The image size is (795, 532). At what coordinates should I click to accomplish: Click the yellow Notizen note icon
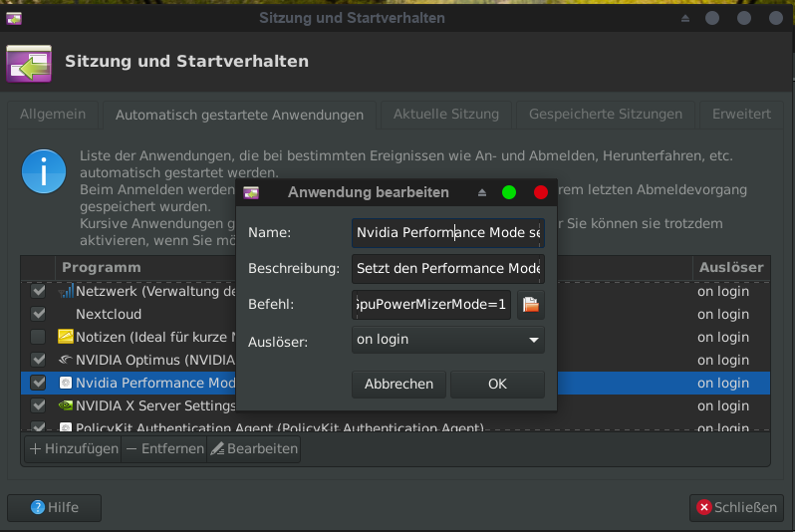pyautogui.click(x=67, y=337)
